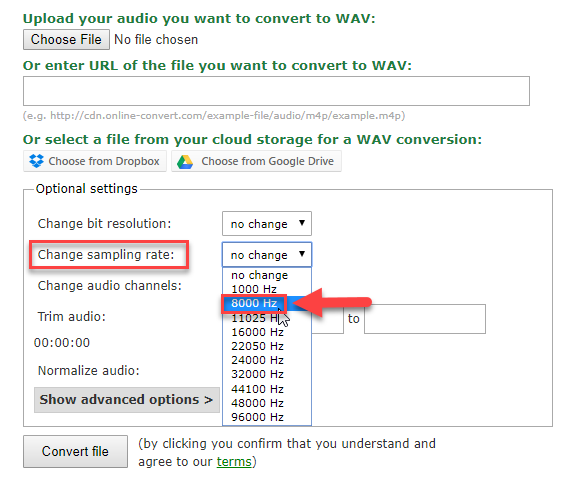Viewport: 573px width, 488px height.
Task: Choose 22050 Hz in the list
Action: (267, 346)
